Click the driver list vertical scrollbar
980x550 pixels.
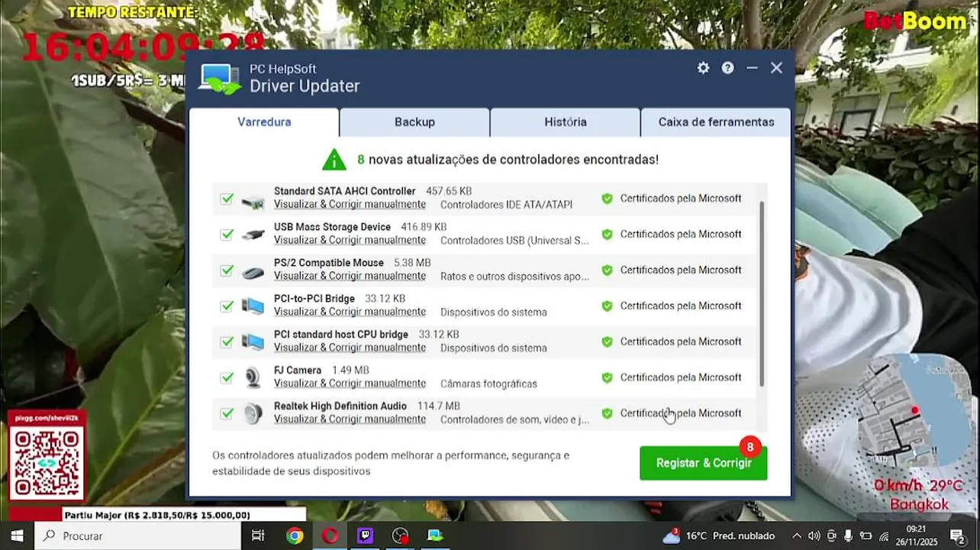(x=762, y=294)
